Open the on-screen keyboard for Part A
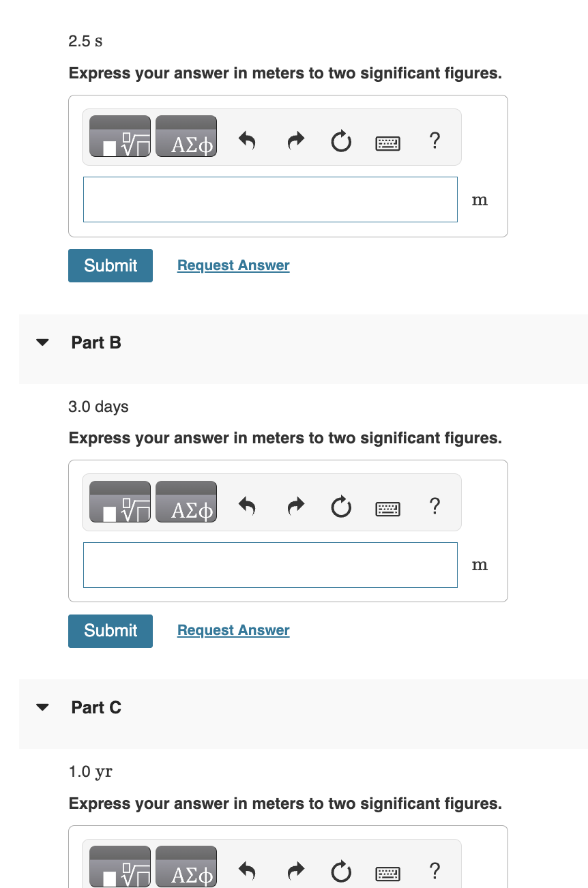588x888 pixels. pyautogui.click(x=387, y=143)
